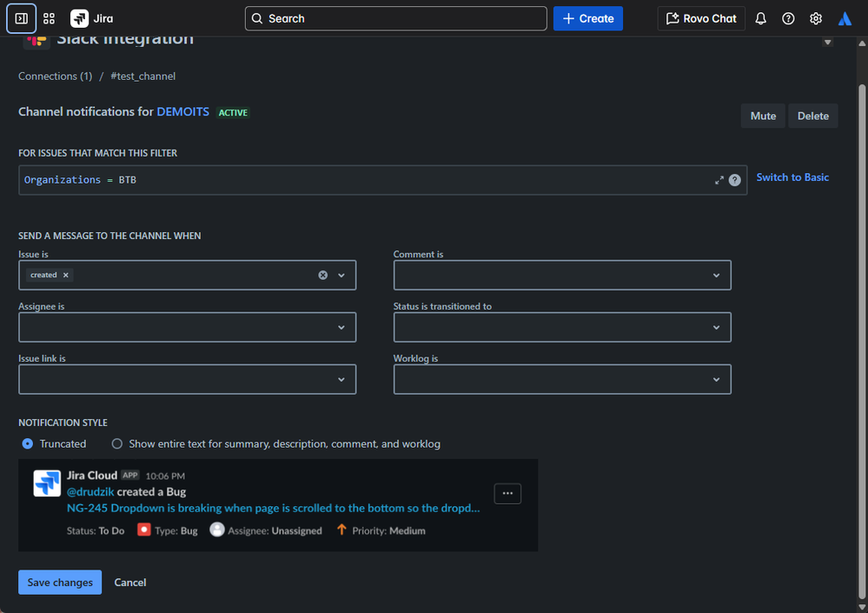The width and height of the screenshot is (868, 613).
Task: Open Status is transitioned to dropdown
Action: pyautogui.click(x=562, y=327)
